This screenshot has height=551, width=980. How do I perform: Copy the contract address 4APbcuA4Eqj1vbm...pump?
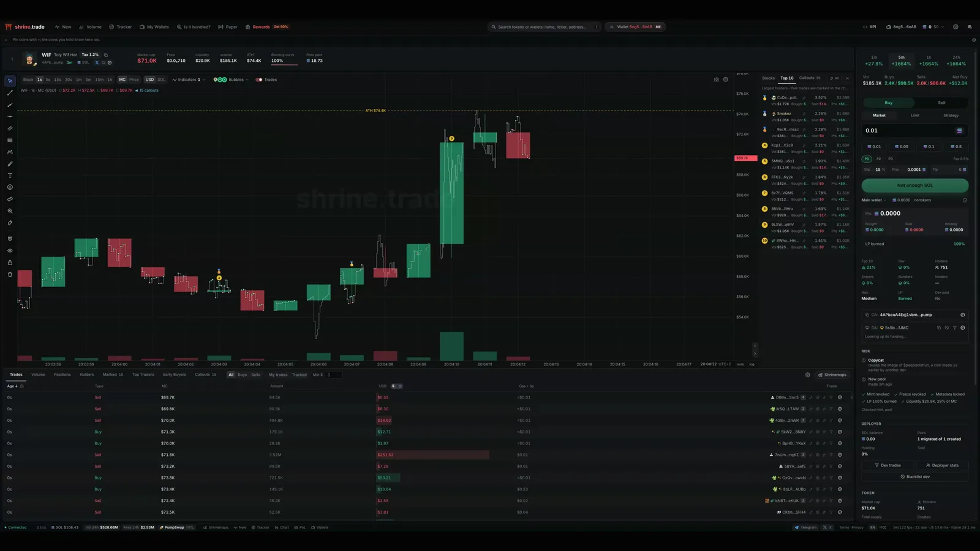point(867,315)
